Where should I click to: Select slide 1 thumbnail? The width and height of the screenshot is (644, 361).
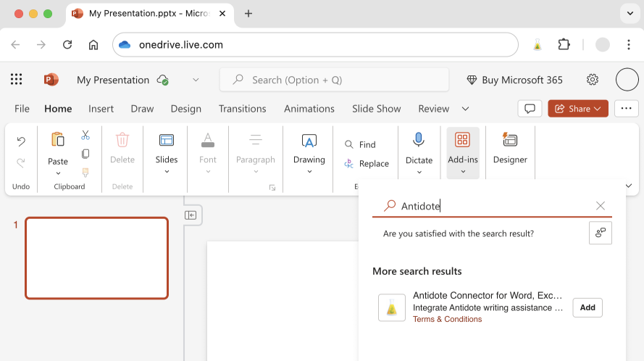tap(97, 258)
